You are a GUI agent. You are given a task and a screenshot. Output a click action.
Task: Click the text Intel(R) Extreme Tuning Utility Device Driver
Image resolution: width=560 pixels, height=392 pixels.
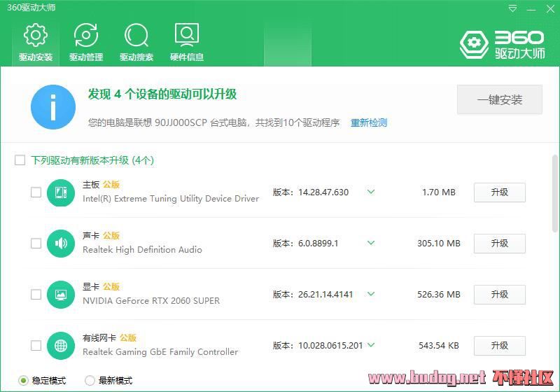tap(171, 199)
